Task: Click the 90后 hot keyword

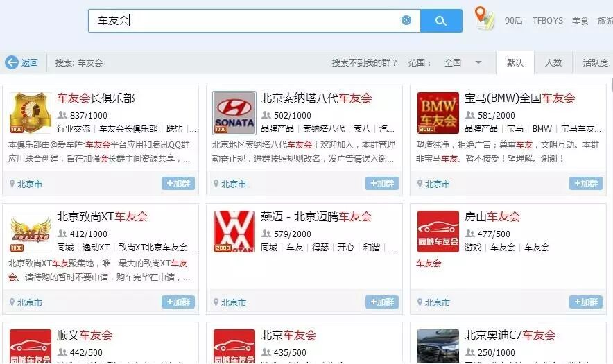Action: tap(514, 21)
